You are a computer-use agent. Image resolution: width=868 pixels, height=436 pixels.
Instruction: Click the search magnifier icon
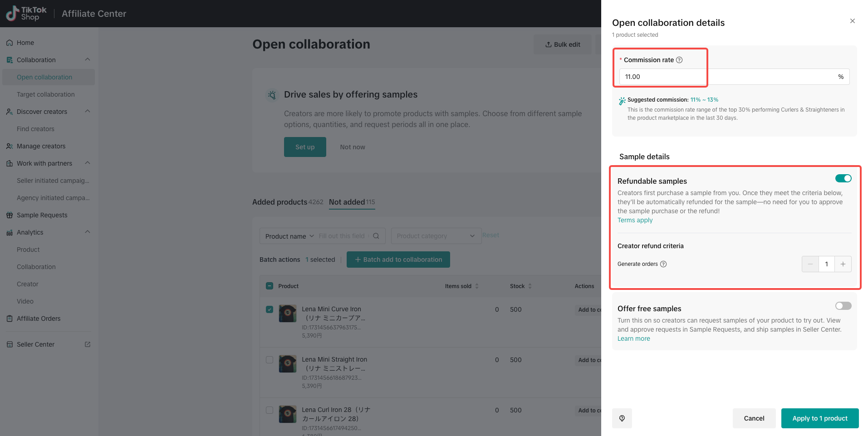(376, 236)
